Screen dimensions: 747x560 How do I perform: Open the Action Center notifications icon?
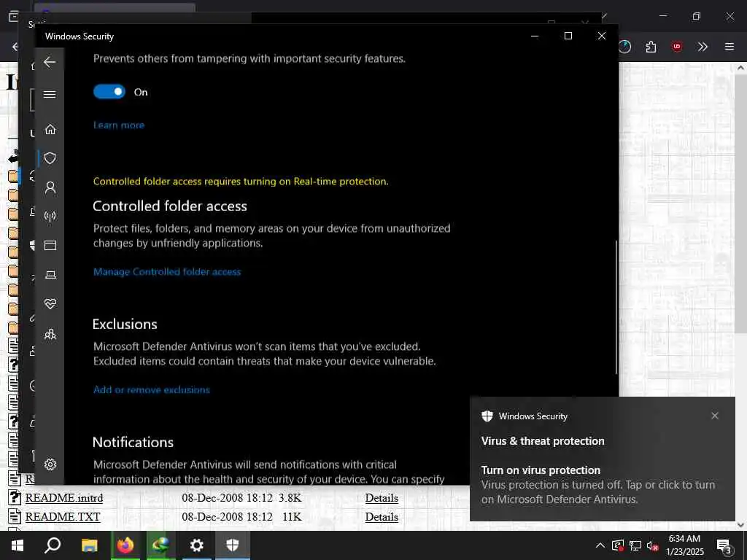[725, 545]
